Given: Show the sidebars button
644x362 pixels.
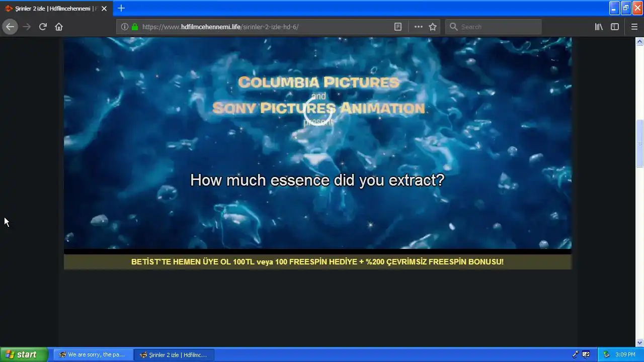Looking at the screenshot, I should (615, 27).
